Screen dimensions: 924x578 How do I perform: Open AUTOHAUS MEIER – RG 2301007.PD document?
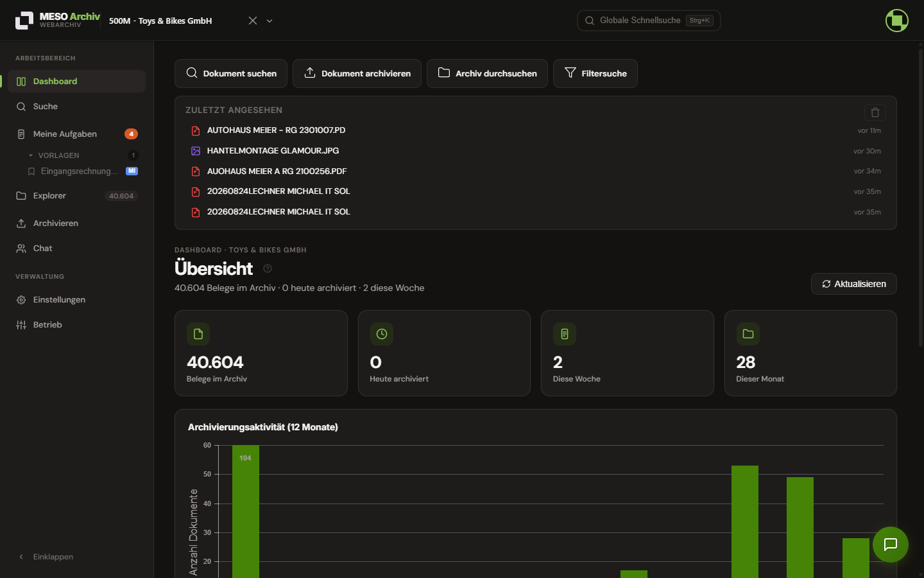[536, 130]
